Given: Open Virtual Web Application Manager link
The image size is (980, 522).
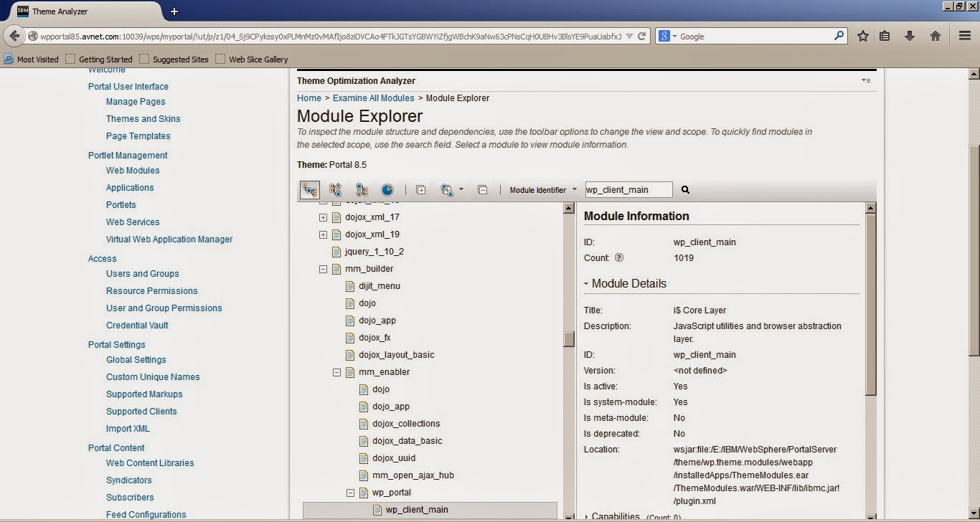Looking at the screenshot, I should pos(169,239).
